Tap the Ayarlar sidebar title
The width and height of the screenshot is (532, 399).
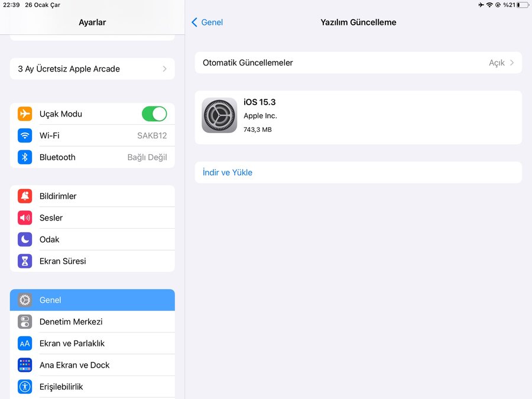tap(92, 22)
